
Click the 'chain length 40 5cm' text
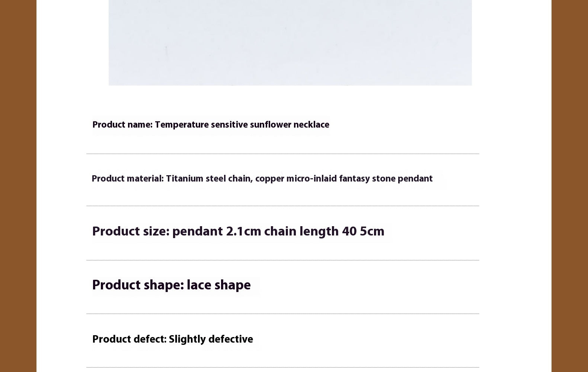(324, 232)
